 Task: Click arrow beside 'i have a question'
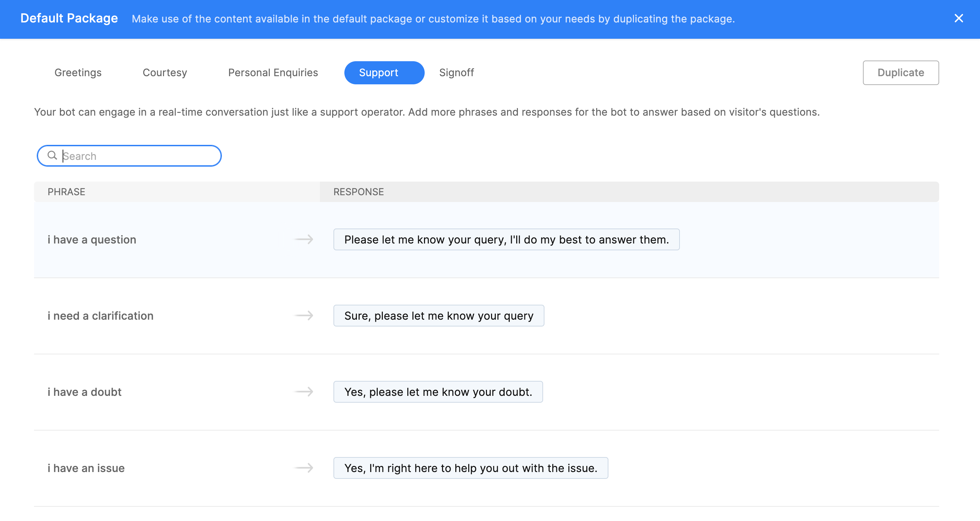point(304,239)
